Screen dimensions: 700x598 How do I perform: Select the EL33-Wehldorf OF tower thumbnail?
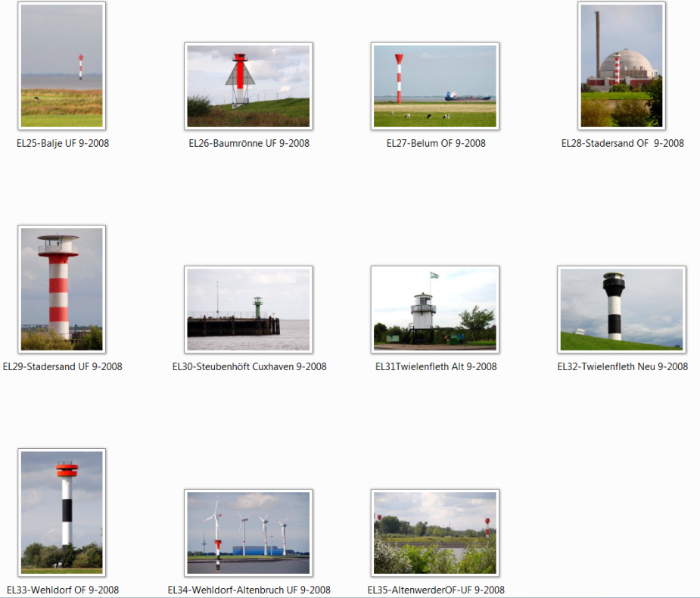[x=61, y=512]
